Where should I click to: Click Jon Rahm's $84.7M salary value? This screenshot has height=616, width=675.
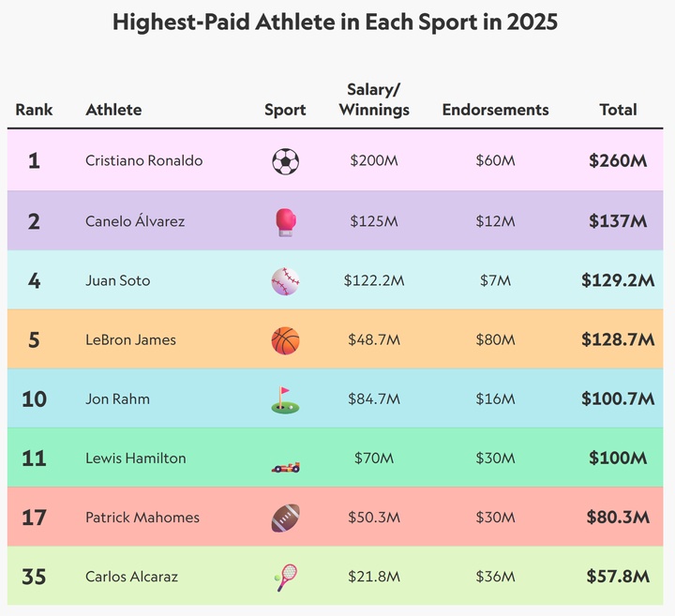[374, 399]
